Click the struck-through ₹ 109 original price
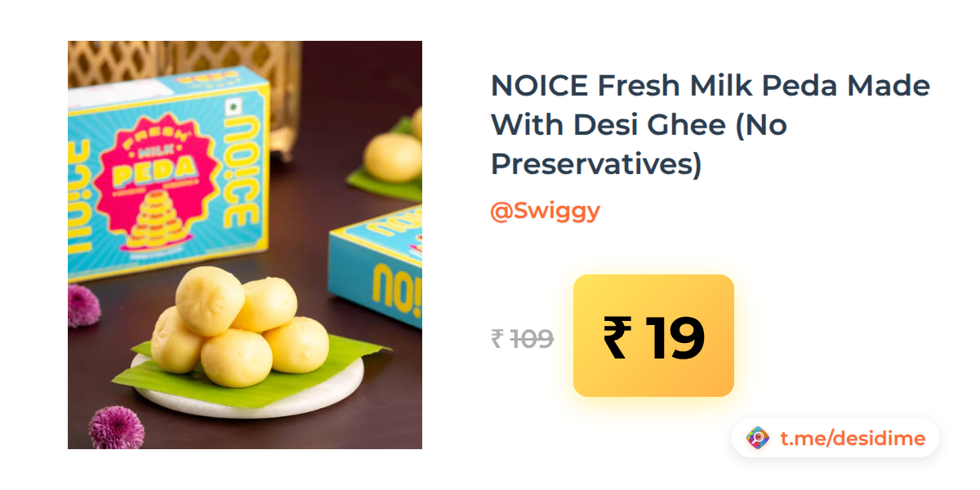This screenshot has height=490, width=980. pos(523,338)
